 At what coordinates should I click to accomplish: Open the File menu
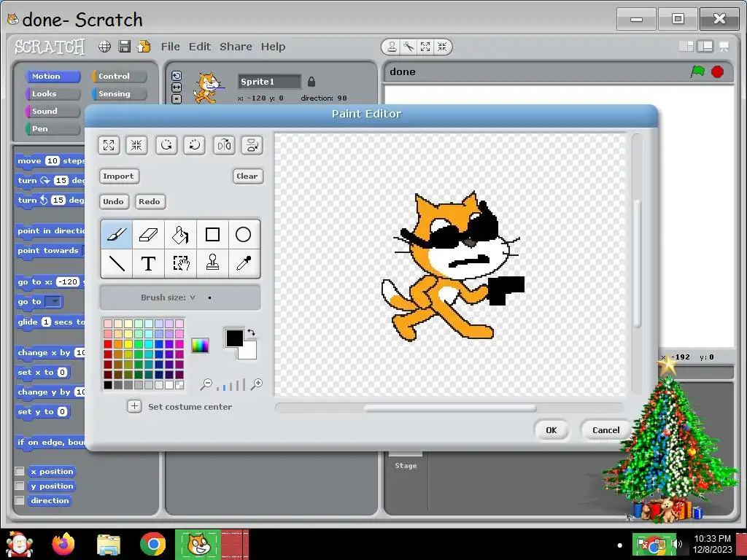pos(170,47)
